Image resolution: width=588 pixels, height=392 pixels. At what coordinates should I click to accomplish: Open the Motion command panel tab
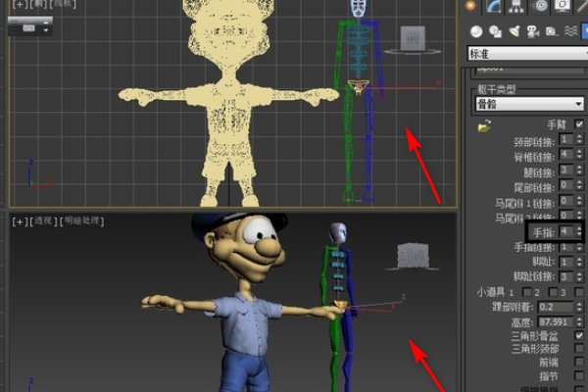click(x=540, y=6)
